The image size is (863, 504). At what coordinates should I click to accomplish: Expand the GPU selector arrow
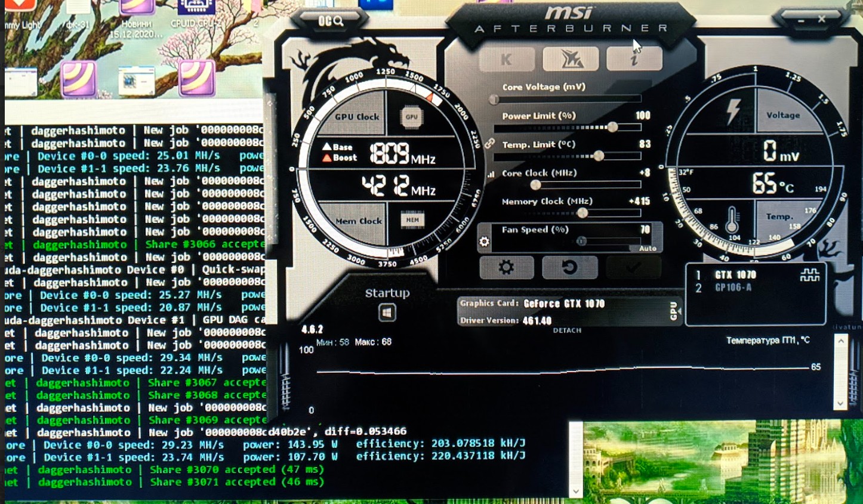(674, 311)
